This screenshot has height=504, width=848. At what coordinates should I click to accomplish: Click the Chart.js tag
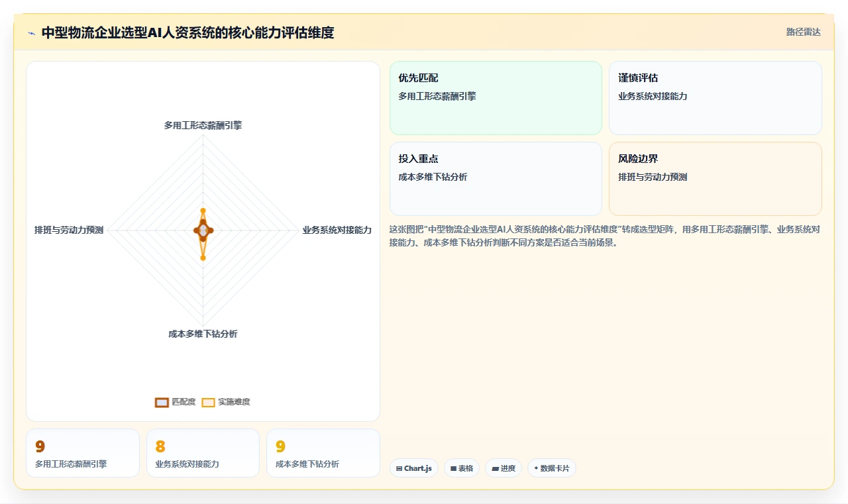[414, 468]
